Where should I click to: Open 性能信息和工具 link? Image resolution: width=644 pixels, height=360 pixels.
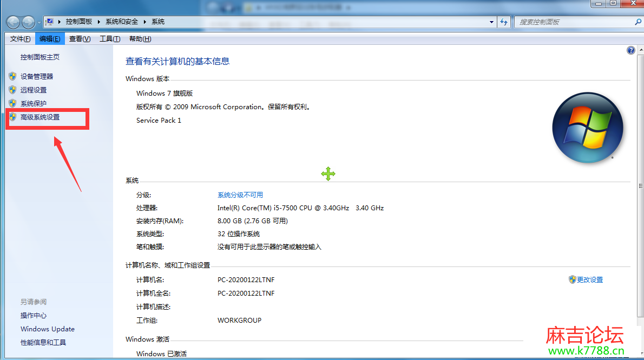43,342
